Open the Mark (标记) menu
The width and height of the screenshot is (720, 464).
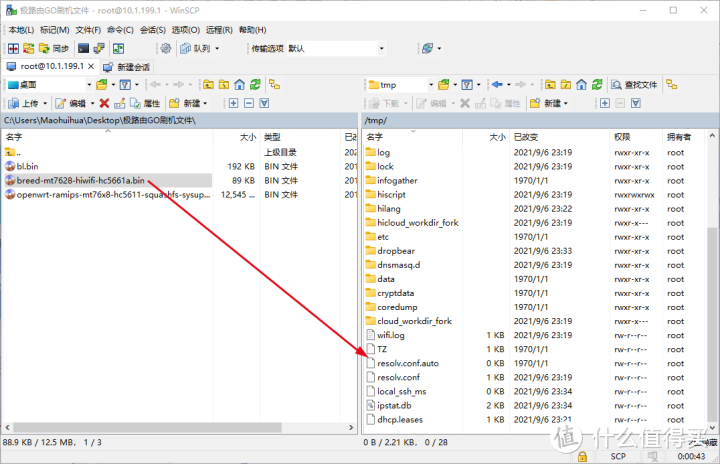coord(55,30)
